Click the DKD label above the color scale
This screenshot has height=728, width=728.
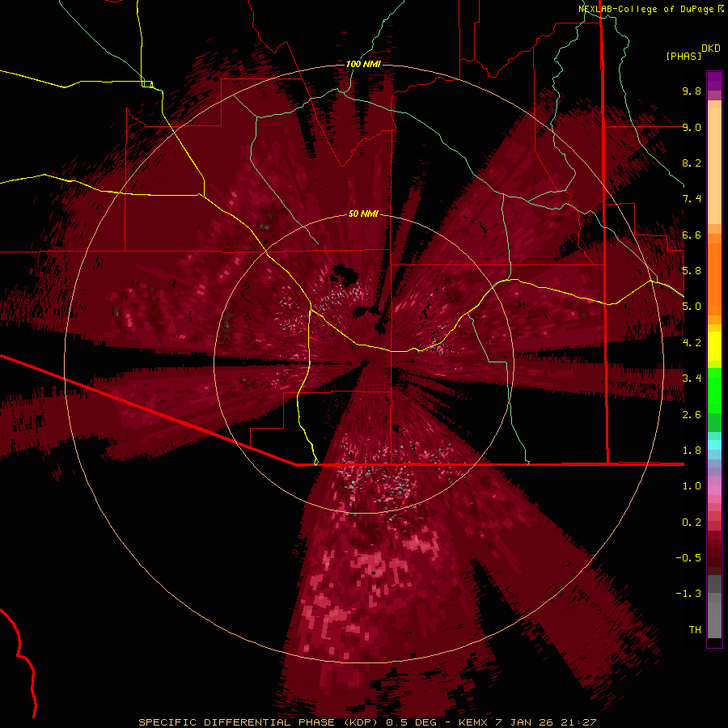[x=711, y=49]
